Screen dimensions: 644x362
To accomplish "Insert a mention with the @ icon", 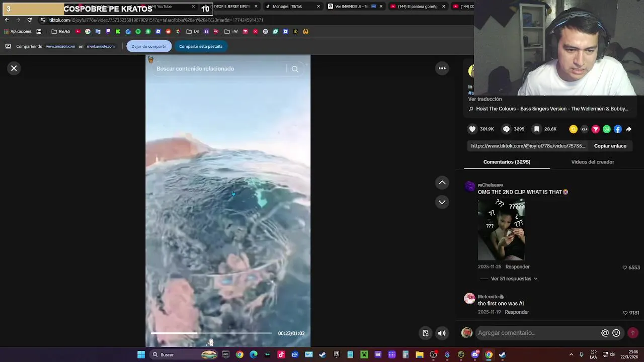I will coord(605,333).
